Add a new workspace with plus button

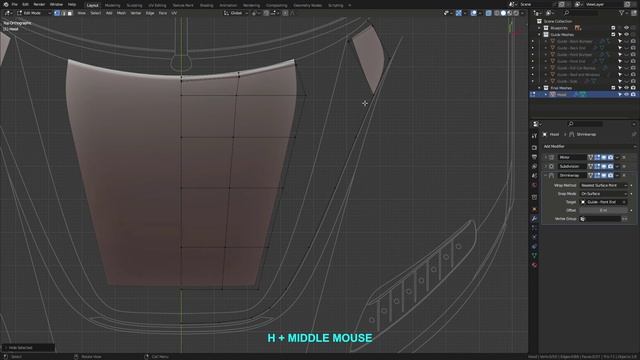point(349,5)
